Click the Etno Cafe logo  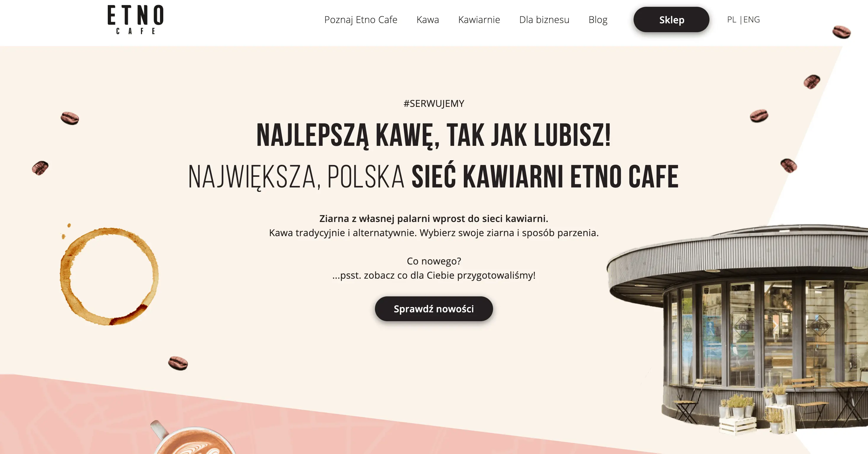136,19
